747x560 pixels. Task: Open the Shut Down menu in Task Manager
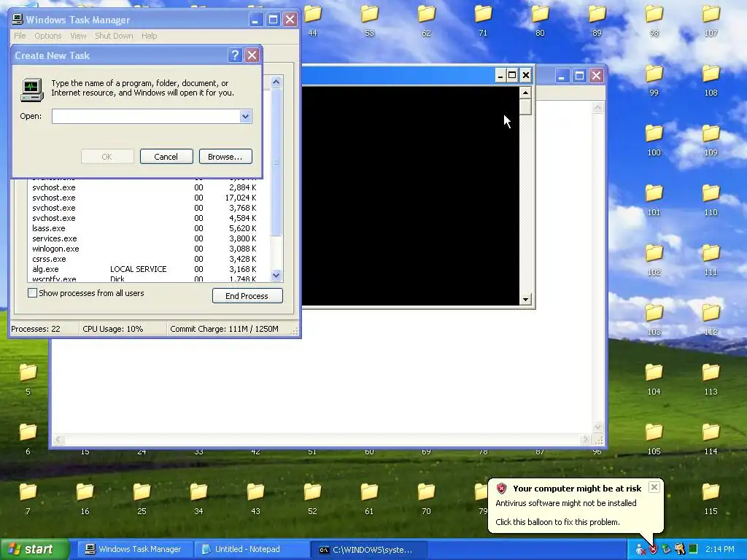pos(114,36)
